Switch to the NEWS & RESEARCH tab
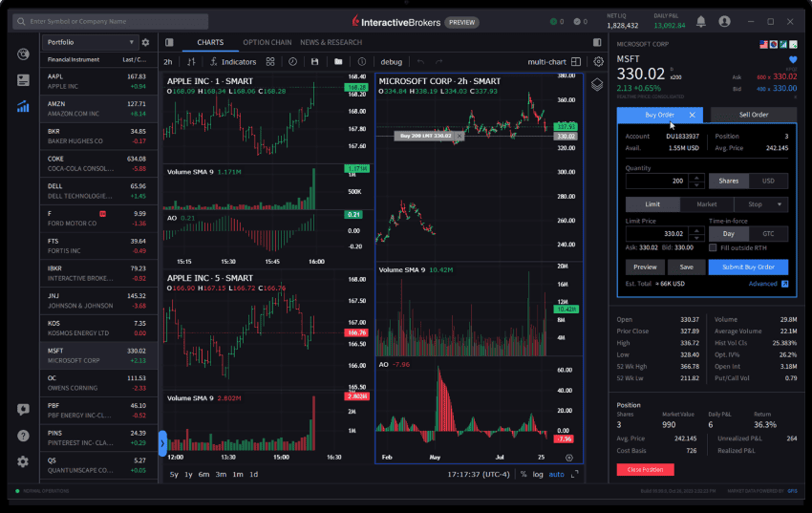The width and height of the screenshot is (812, 513). 331,42
